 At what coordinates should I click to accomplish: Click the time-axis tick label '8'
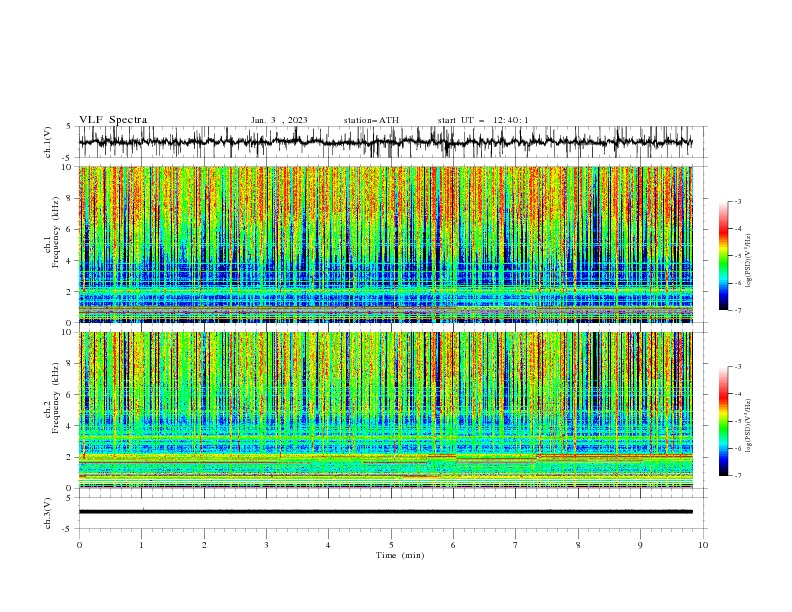tap(578, 545)
